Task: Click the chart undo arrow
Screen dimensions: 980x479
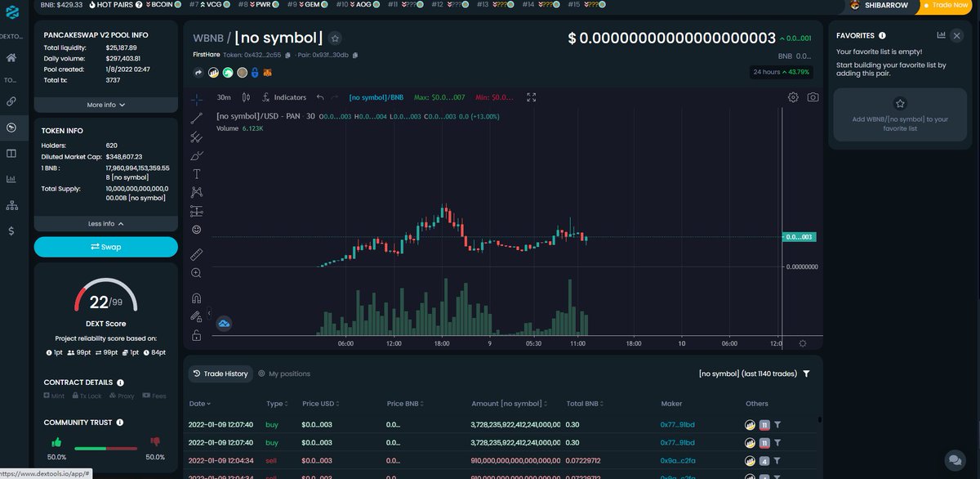Action: point(320,97)
